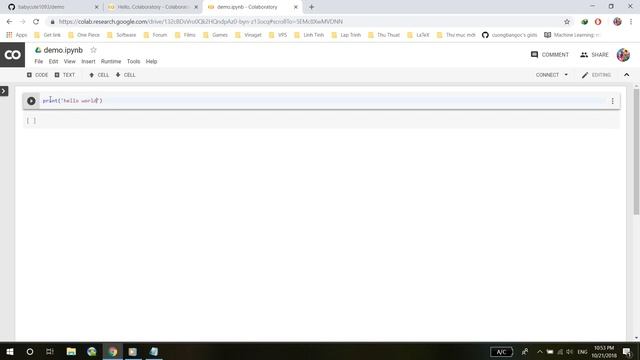Screen dimensions: 640x360
Task: Open the Chrome profile avatar
Action: point(617,22)
